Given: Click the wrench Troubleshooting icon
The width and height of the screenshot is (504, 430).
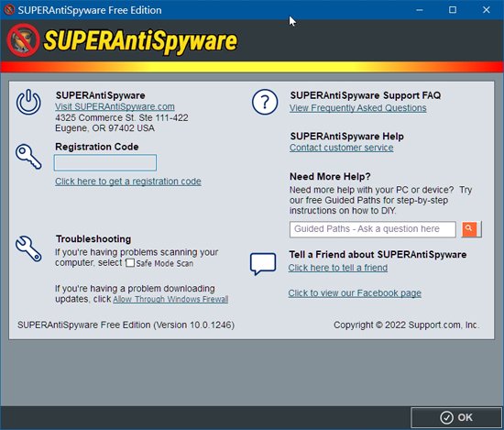Looking at the screenshot, I should coord(28,248).
